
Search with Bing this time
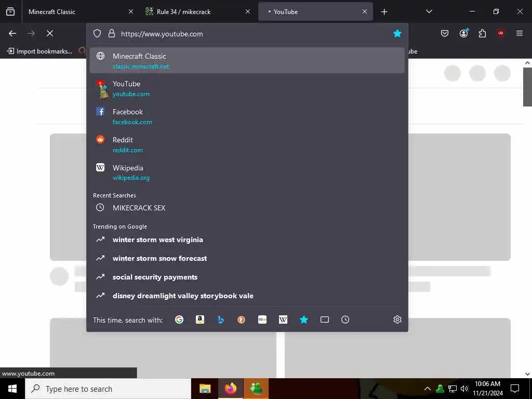point(220,320)
